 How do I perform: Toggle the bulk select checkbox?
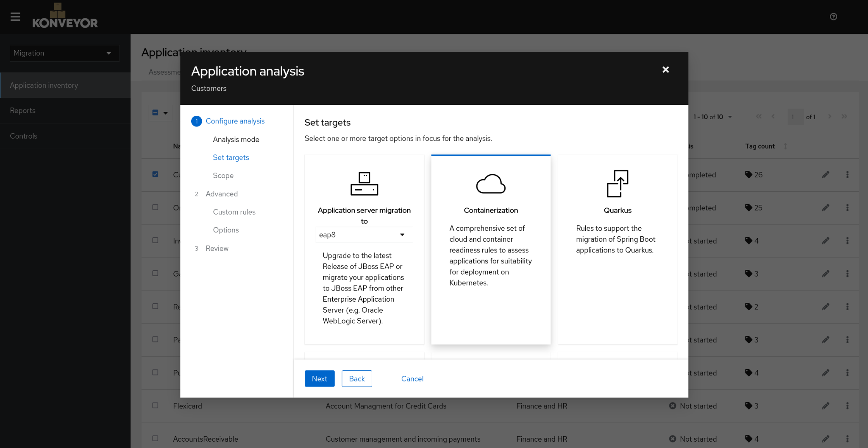tap(156, 113)
